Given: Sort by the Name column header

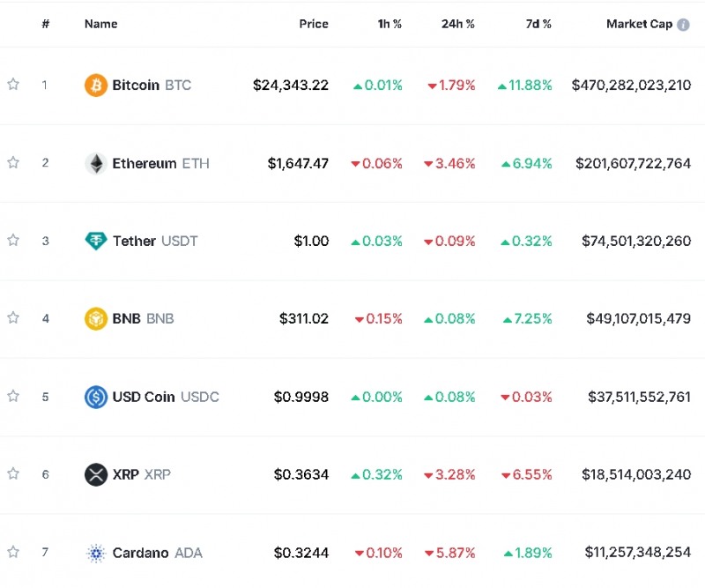Looking at the screenshot, I should [x=100, y=24].
